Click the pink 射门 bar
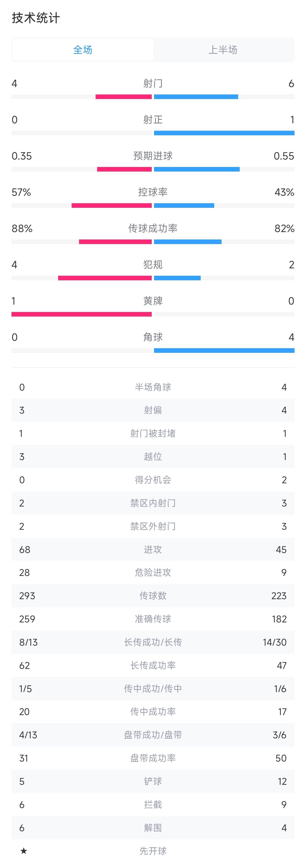Image resolution: width=306 pixels, height=868 pixels. pyautogui.click(x=123, y=97)
